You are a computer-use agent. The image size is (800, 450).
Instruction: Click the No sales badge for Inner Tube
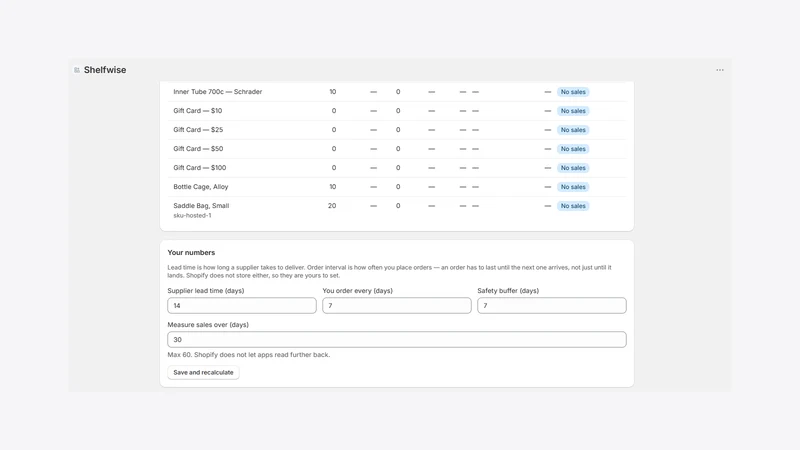pyautogui.click(x=573, y=92)
